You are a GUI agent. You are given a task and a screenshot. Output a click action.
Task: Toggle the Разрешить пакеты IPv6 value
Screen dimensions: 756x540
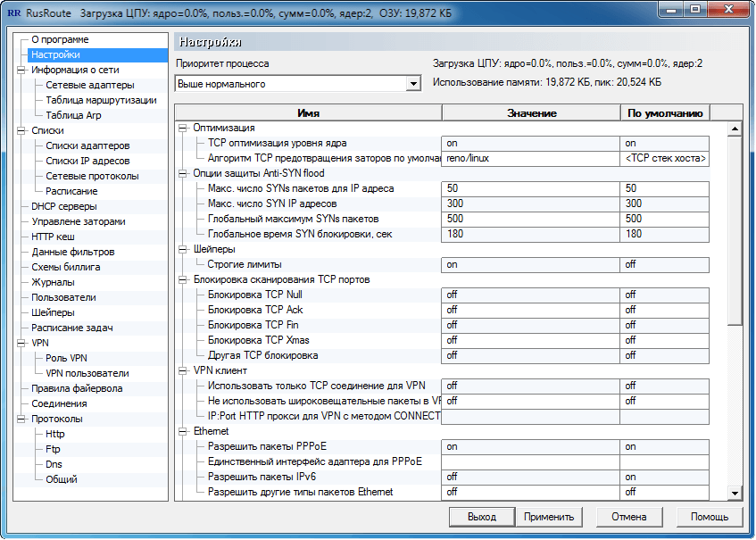coord(530,478)
